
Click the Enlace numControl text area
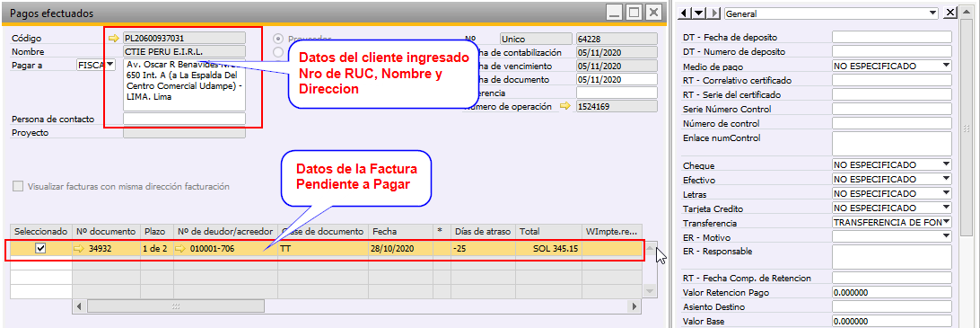coord(892,144)
